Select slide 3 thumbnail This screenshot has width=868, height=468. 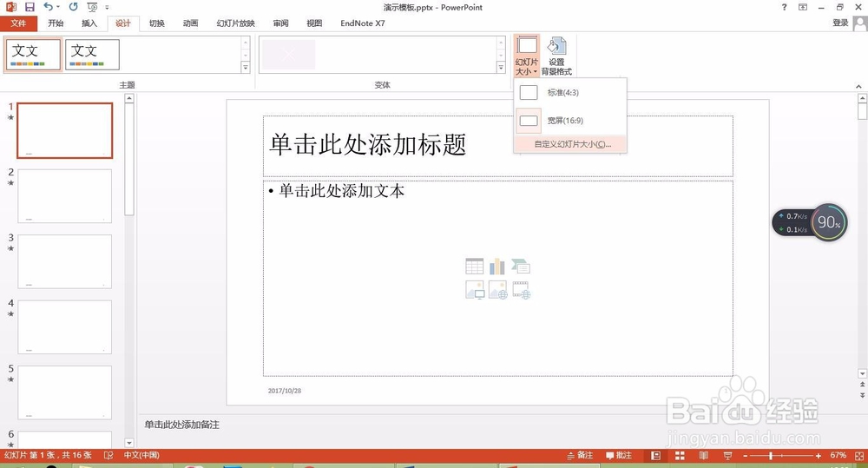(x=65, y=261)
